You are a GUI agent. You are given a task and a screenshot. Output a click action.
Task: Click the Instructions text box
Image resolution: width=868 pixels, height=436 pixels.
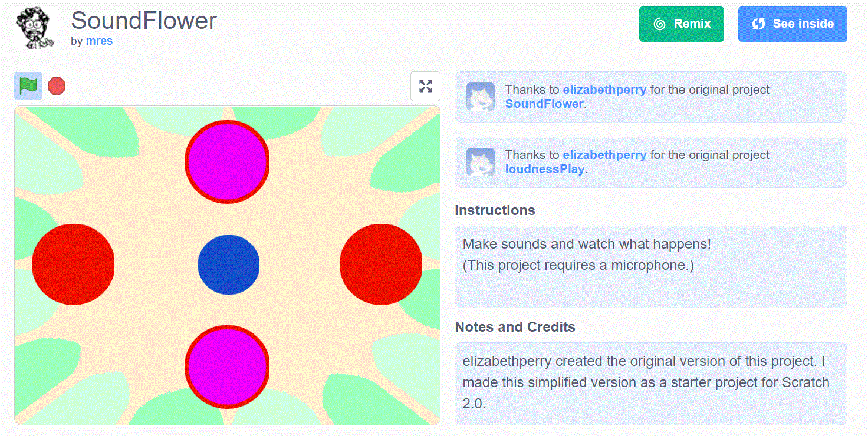pos(650,266)
